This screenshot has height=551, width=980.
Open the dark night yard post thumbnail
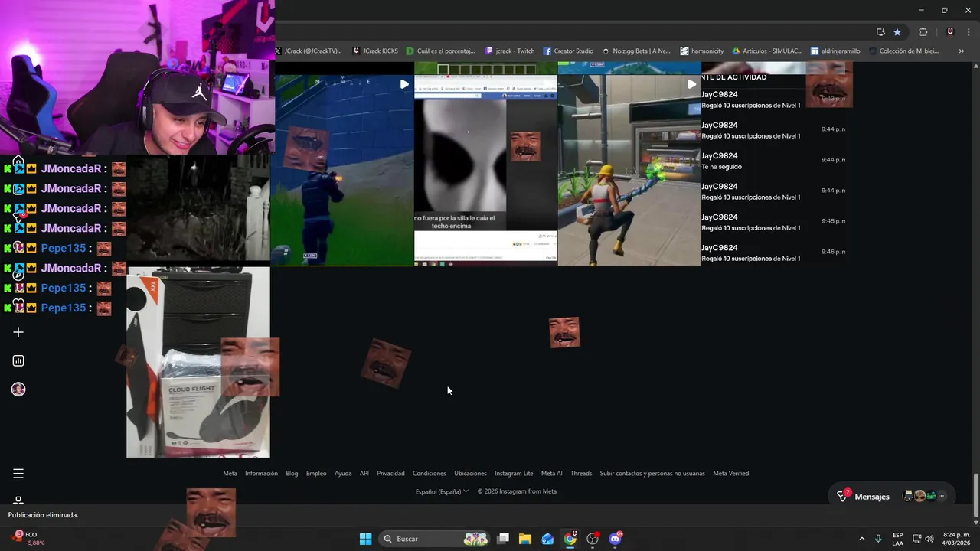click(x=198, y=208)
